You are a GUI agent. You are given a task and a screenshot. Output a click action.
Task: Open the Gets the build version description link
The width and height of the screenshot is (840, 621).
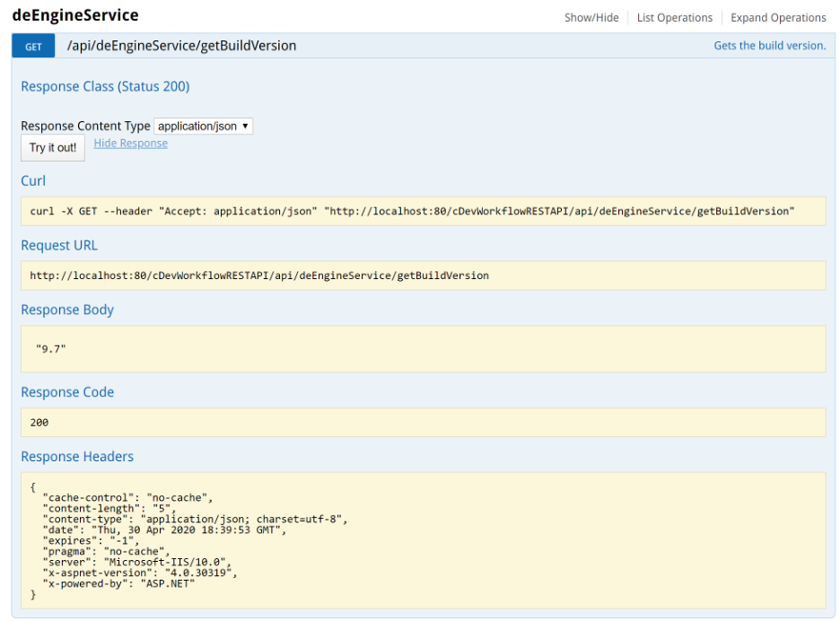(769, 45)
